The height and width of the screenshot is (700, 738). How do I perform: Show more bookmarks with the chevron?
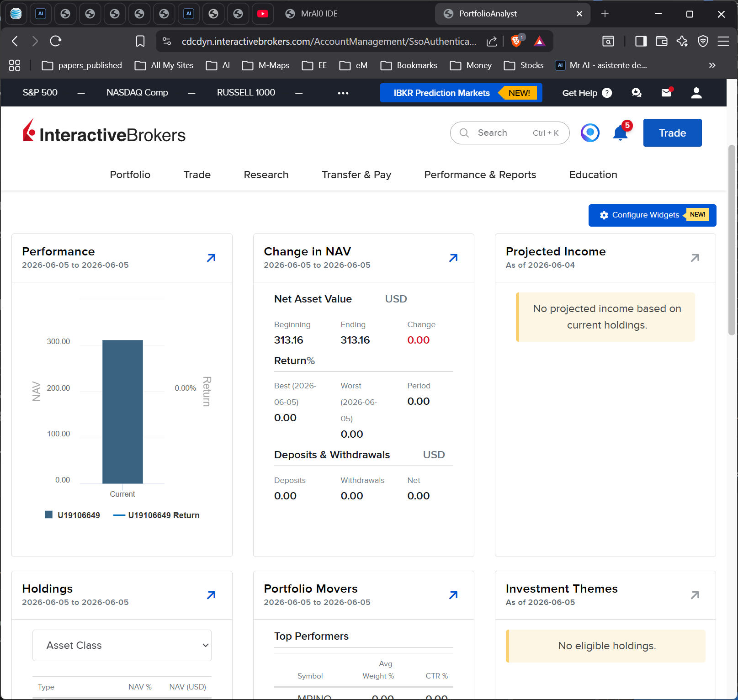click(x=712, y=65)
